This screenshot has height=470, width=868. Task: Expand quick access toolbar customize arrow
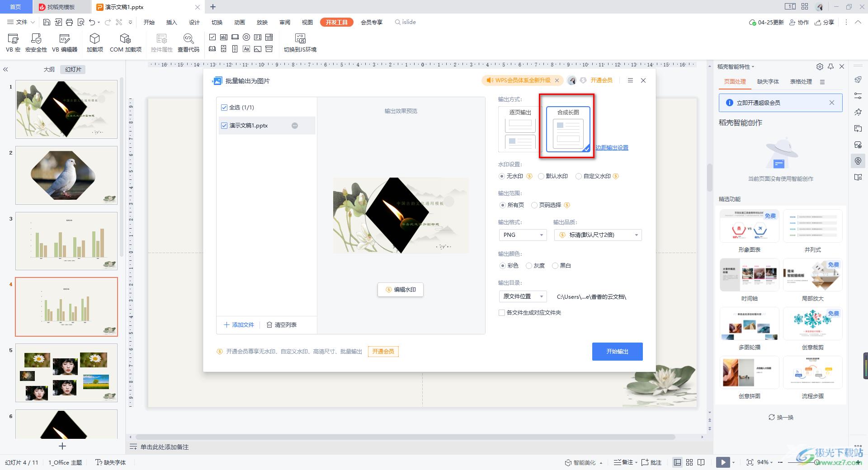(x=130, y=22)
